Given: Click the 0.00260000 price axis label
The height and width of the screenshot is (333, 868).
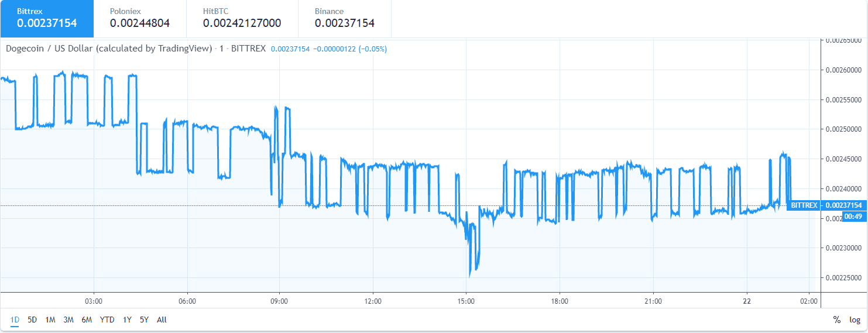Looking at the screenshot, I should click(845, 70).
